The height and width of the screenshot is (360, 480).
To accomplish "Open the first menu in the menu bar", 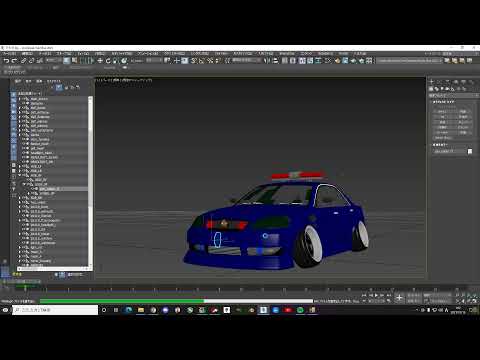I will (9, 53).
